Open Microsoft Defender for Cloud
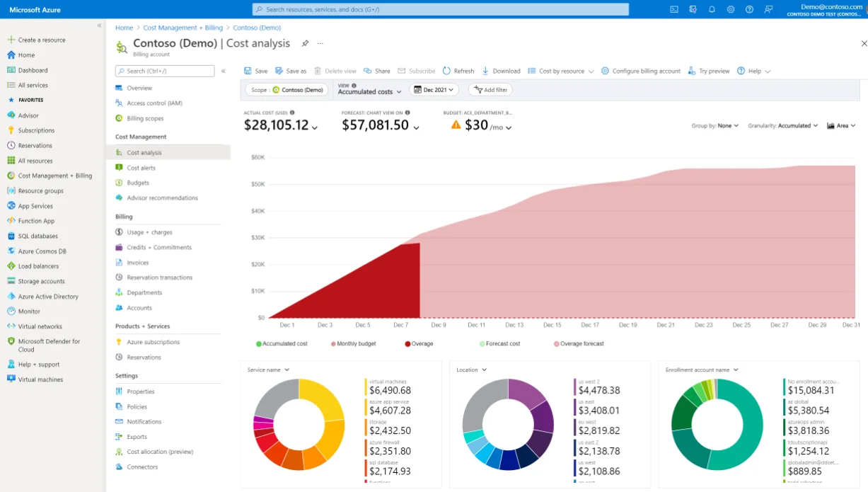The image size is (868, 492). tap(48, 345)
